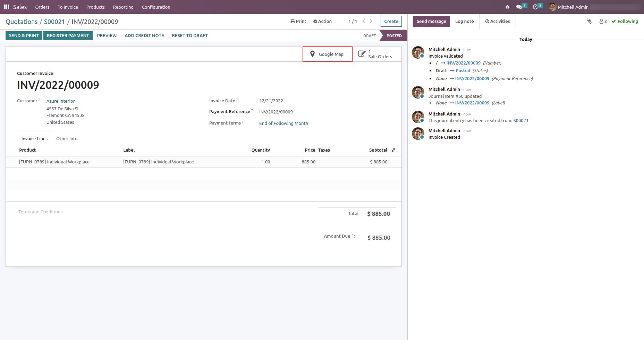Open End of Following Month payment terms
This screenshot has width=644, height=340.
(x=283, y=124)
